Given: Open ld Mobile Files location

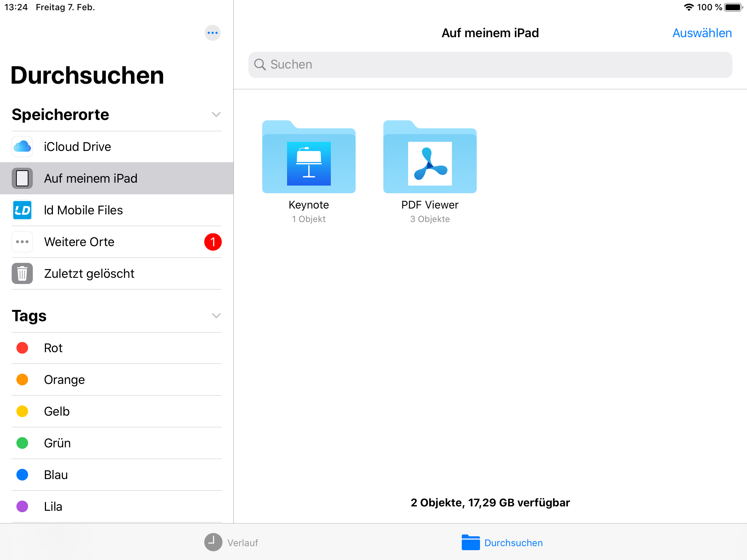Looking at the screenshot, I should pyautogui.click(x=117, y=210).
